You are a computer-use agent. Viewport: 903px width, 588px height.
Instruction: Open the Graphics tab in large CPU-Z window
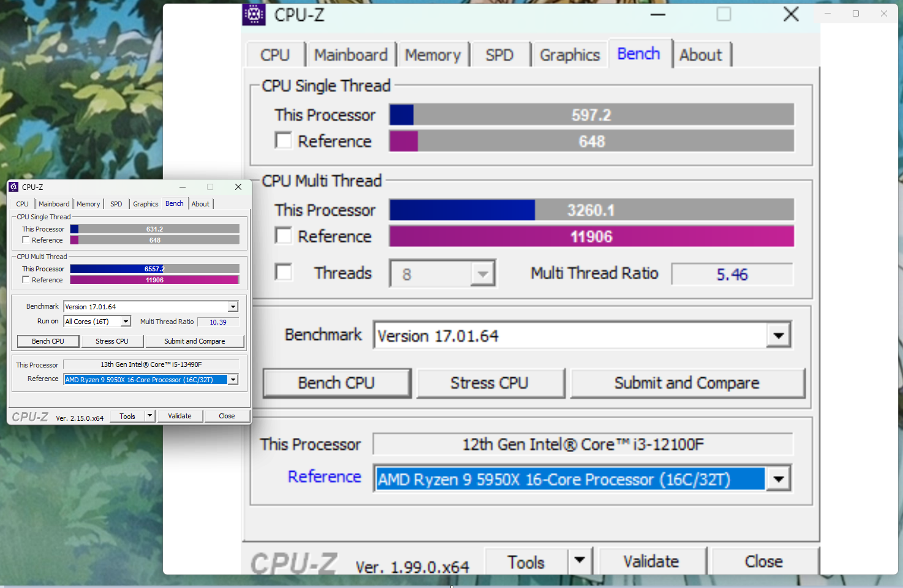click(570, 55)
